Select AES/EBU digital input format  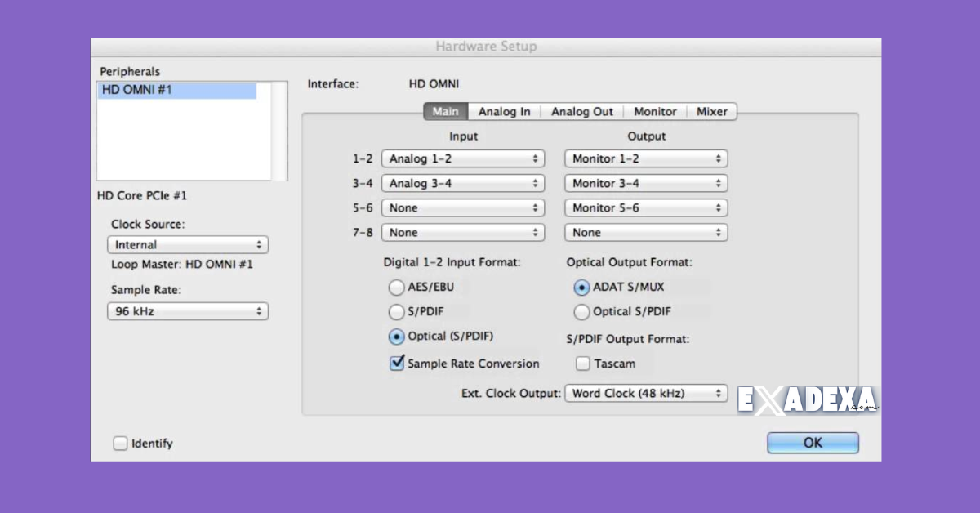point(396,287)
